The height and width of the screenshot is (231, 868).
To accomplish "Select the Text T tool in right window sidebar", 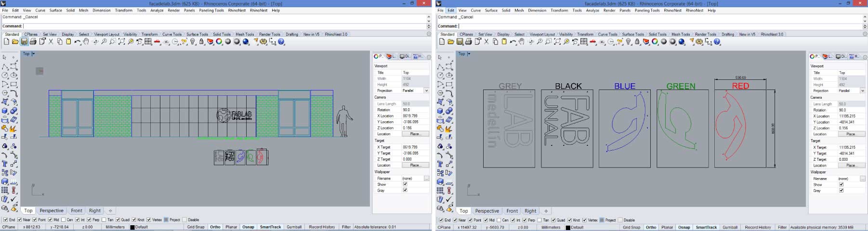I will click(440, 164).
